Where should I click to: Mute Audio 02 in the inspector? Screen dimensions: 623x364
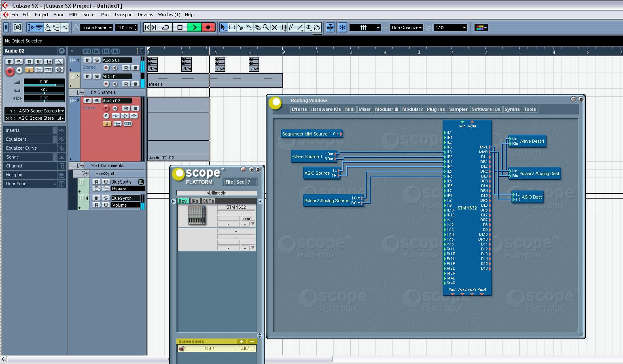tap(9, 61)
